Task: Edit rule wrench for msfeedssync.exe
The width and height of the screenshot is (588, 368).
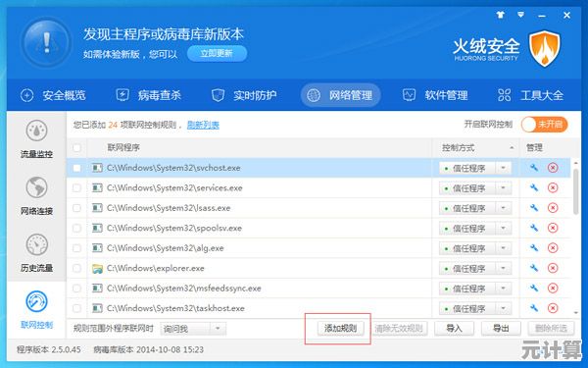Action: (534, 288)
